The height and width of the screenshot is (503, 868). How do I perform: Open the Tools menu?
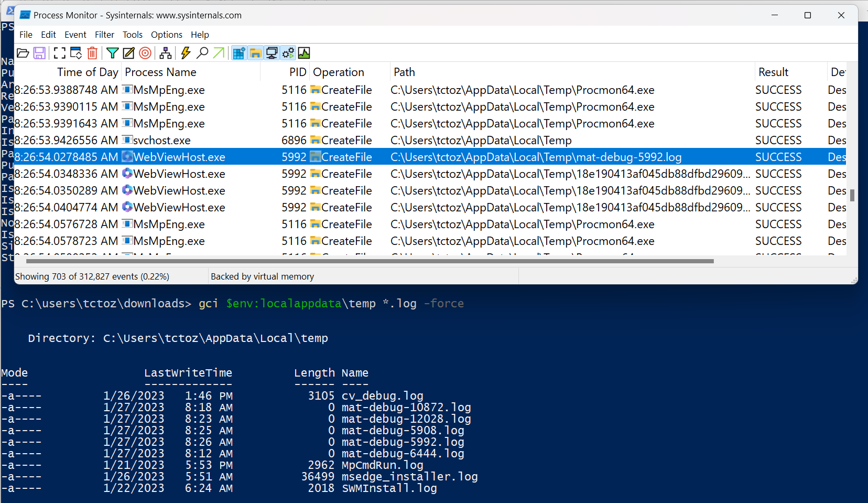pos(133,35)
